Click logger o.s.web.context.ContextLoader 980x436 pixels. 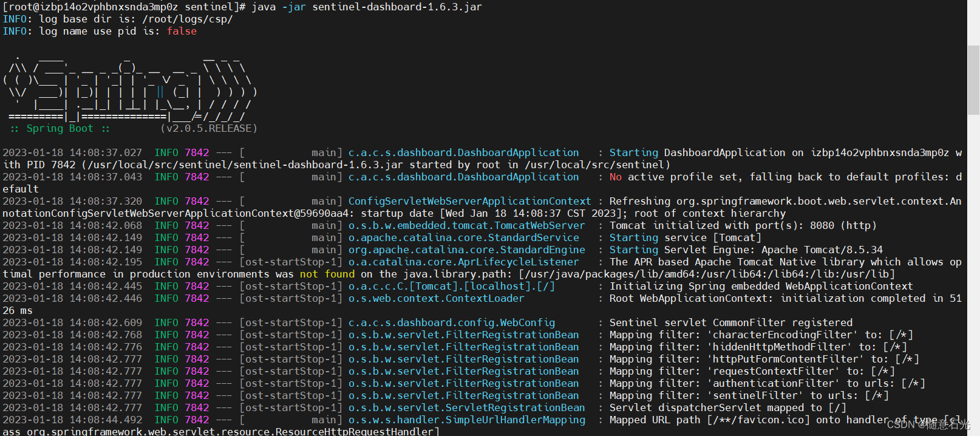437,298
